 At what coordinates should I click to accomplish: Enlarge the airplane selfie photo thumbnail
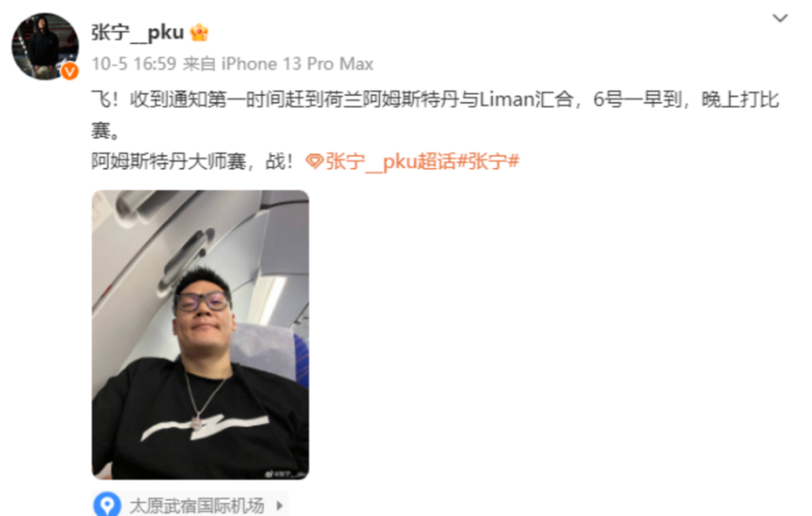(200, 335)
